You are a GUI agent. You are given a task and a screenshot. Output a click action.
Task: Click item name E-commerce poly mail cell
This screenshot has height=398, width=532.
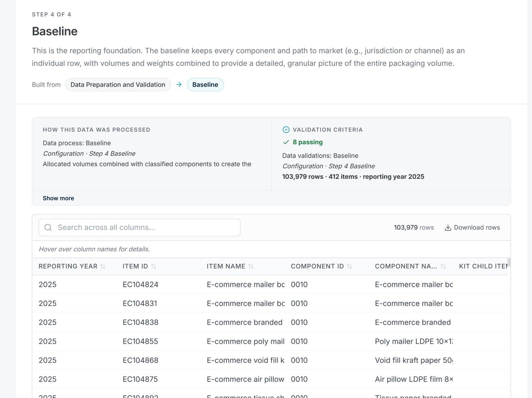click(245, 341)
